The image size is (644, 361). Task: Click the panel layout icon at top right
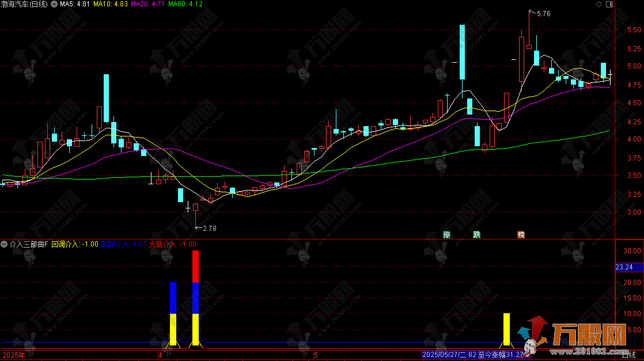coord(609,4)
